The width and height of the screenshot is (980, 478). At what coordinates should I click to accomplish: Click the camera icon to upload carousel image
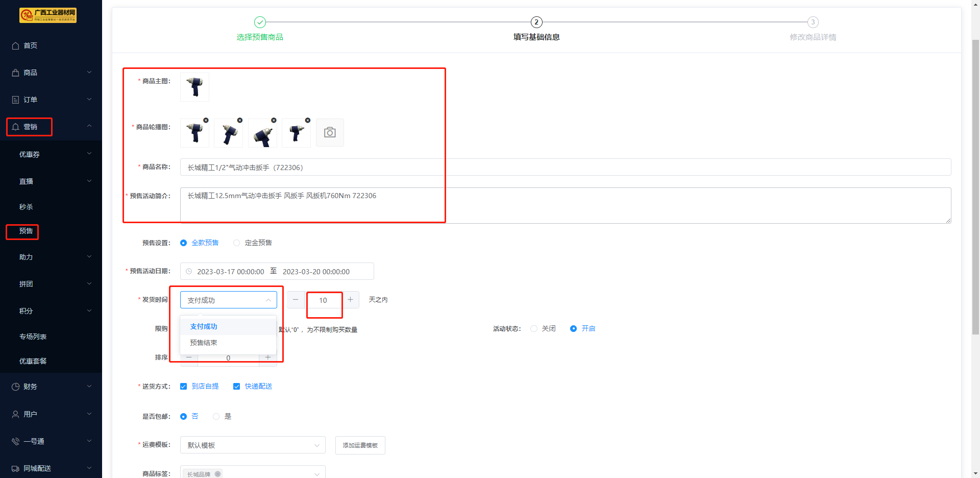[330, 133]
